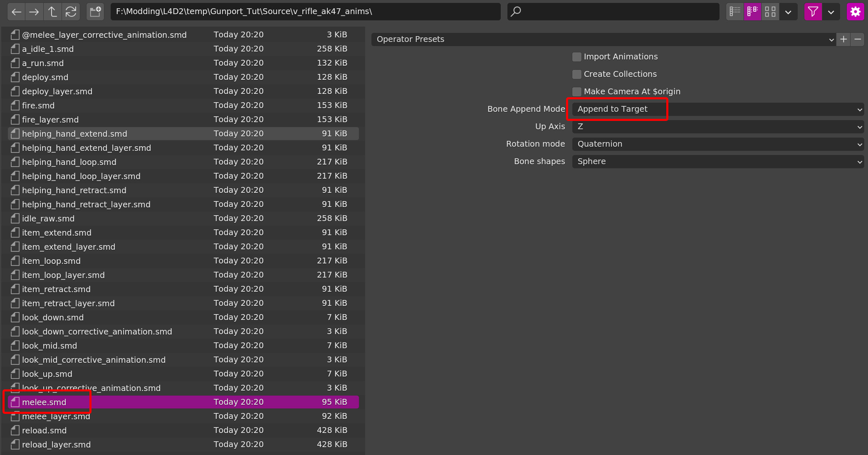The width and height of the screenshot is (868, 455).
Task: Create a new directory icon
Action: click(95, 12)
